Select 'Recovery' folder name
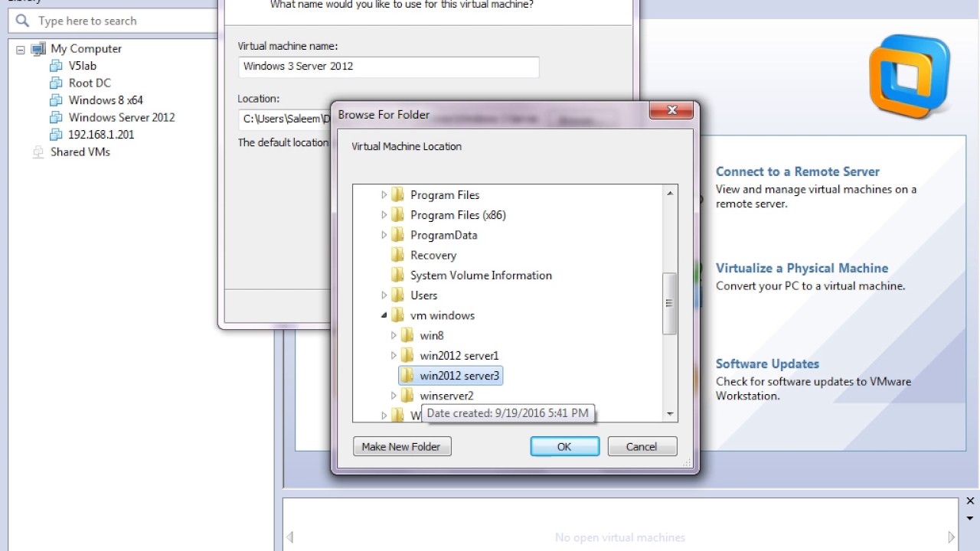This screenshot has width=980, height=551. click(x=433, y=255)
